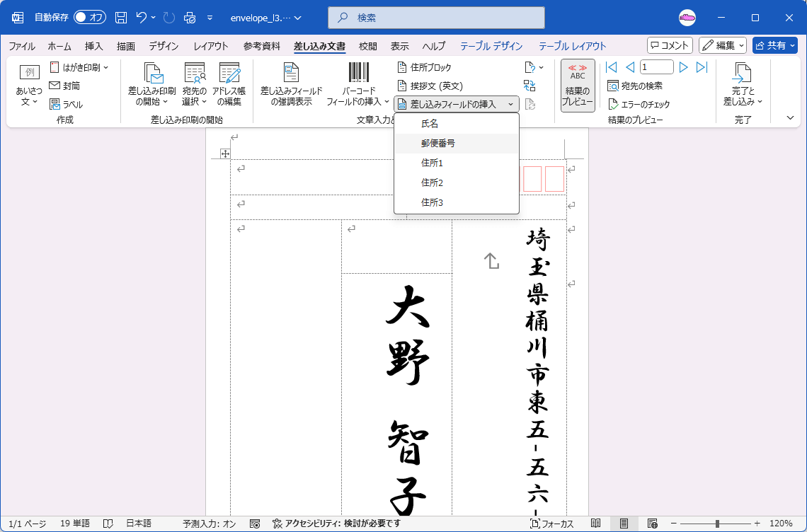Switch to レイアウト tab
Screen dimensions: 807x532
click(210, 46)
